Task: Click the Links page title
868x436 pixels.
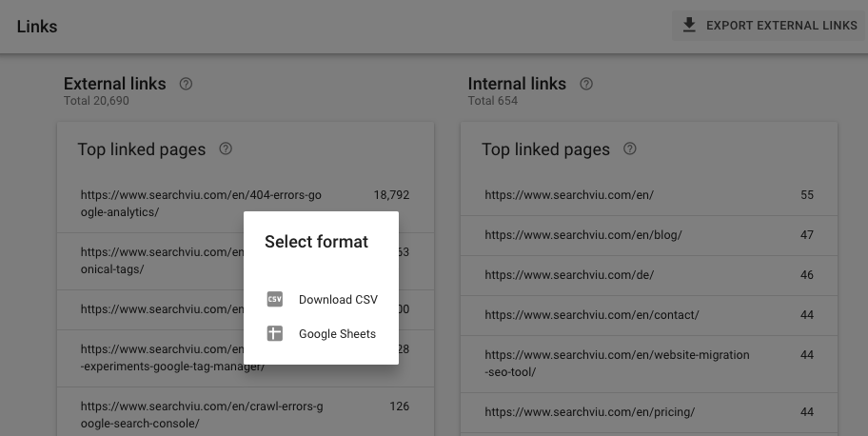Action: tap(37, 26)
